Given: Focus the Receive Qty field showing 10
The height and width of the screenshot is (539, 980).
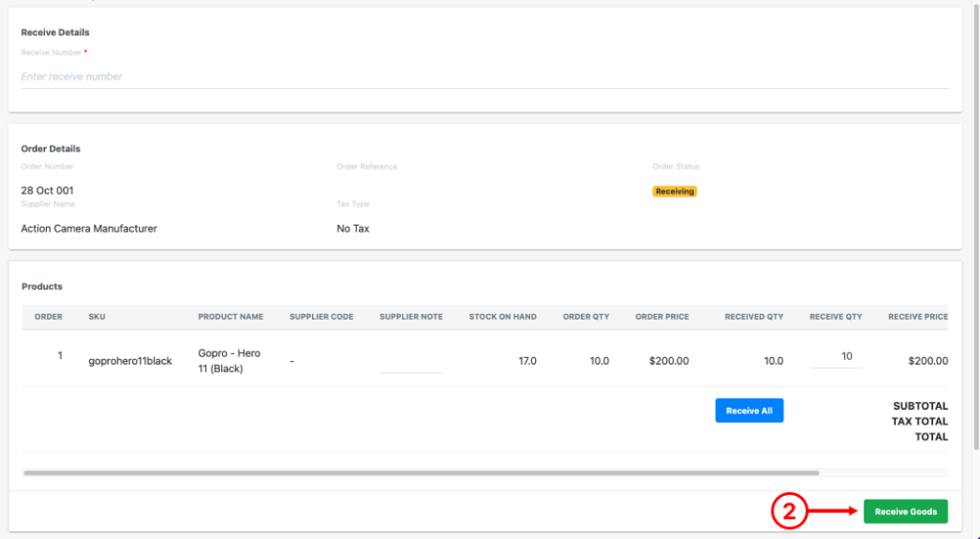Looking at the screenshot, I should point(835,356).
